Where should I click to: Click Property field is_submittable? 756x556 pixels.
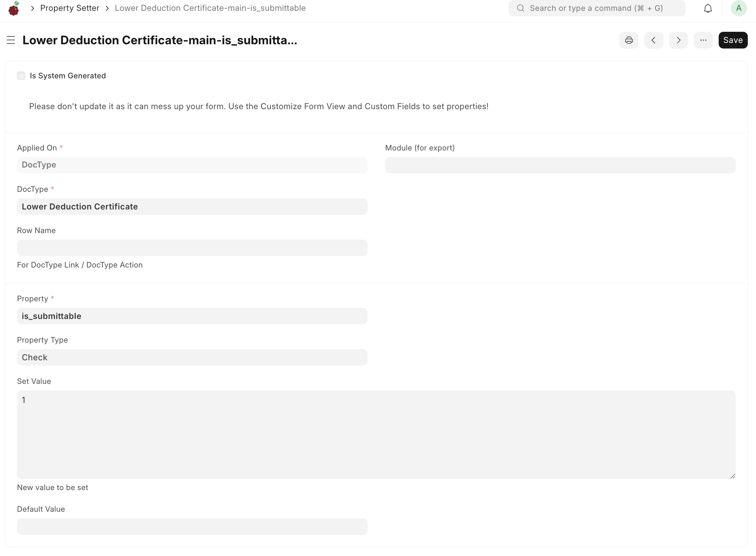point(192,316)
